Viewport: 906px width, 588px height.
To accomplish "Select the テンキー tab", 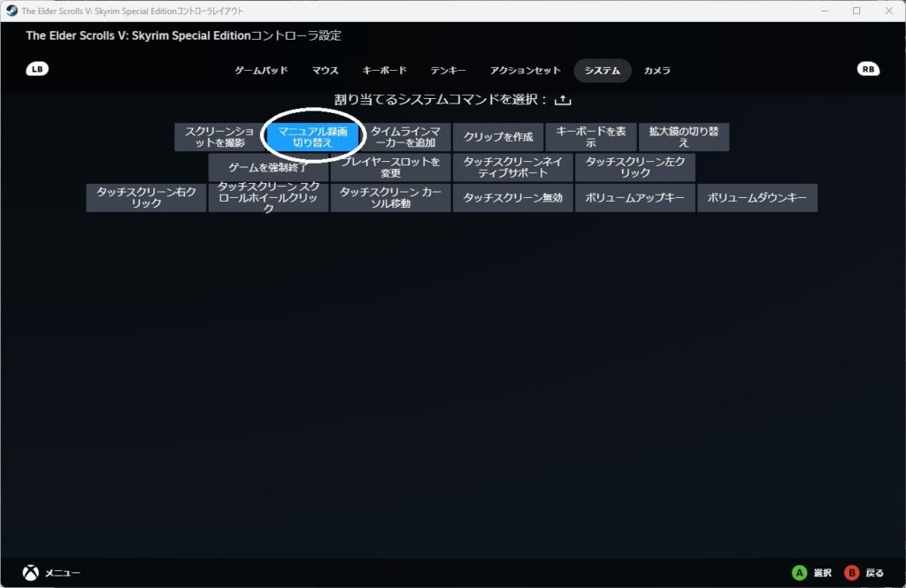I will click(448, 71).
